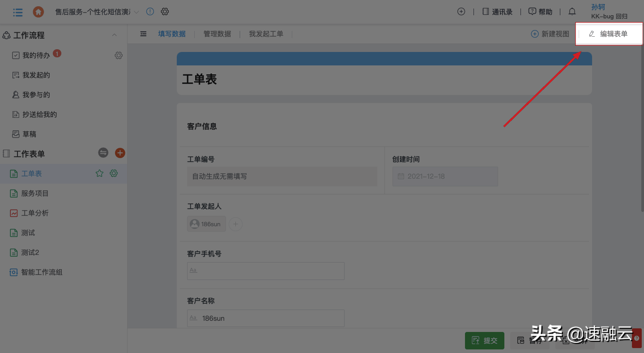The height and width of the screenshot is (353, 644).
Task: Open 草稿 drafts in sidebar
Action: 29,134
